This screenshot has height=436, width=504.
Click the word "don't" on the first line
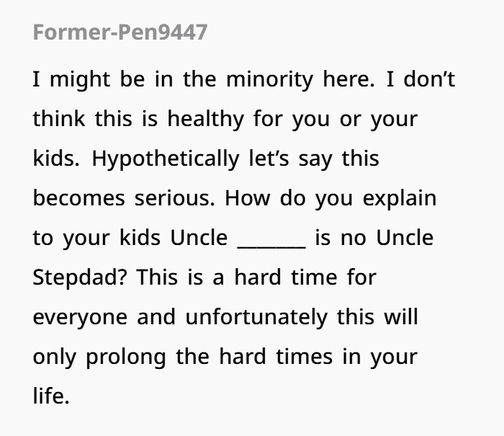(429, 79)
